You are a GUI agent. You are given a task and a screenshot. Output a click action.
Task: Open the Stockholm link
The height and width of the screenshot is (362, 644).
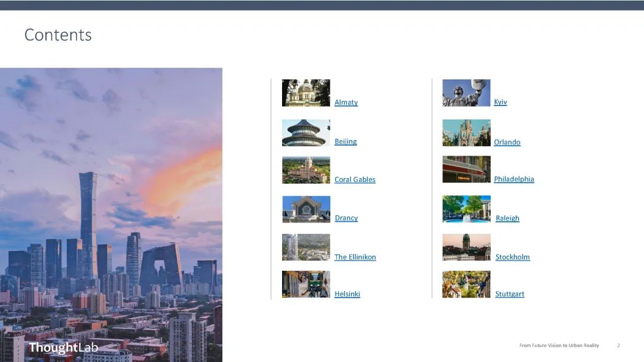513,257
